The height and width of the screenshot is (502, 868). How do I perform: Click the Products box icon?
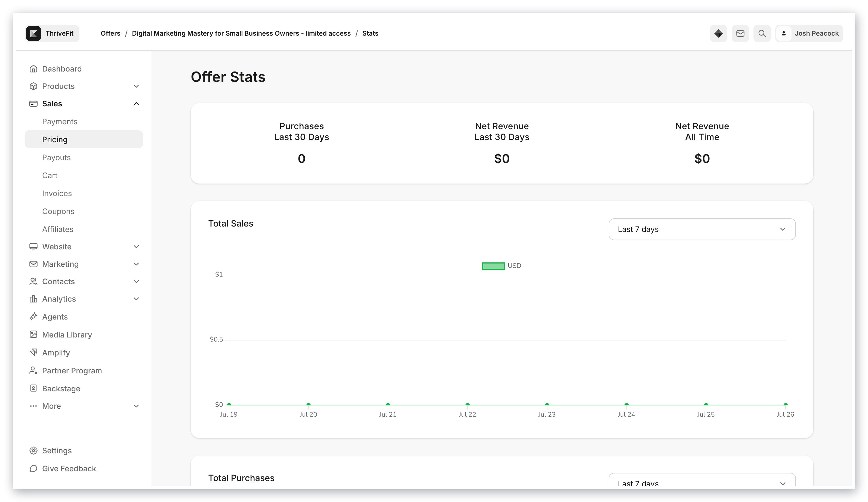[33, 86]
